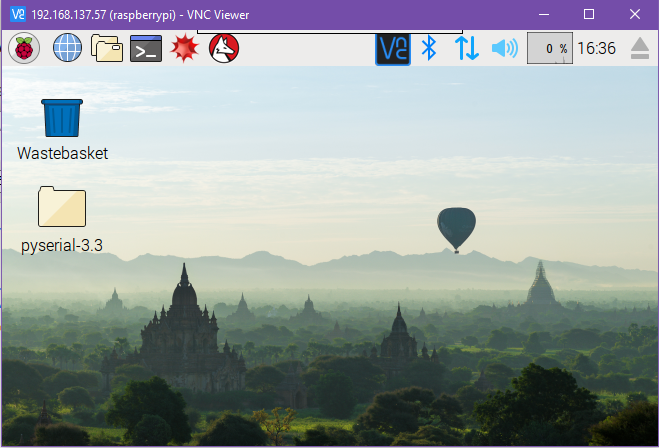Image resolution: width=659 pixels, height=448 pixels.
Task: Minimize the VNC Viewer window
Action: (544, 15)
